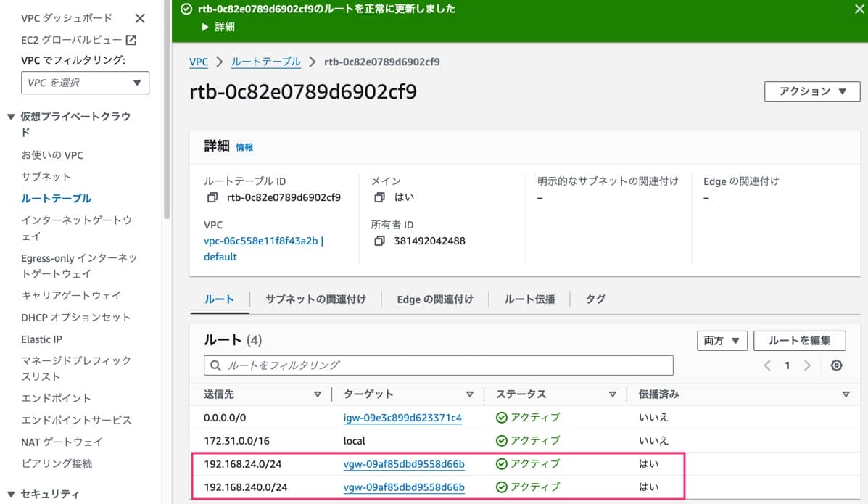This screenshot has height=504, width=868.
Task: Open ピアリング接続 sidebar item
Action: (57, 463)
